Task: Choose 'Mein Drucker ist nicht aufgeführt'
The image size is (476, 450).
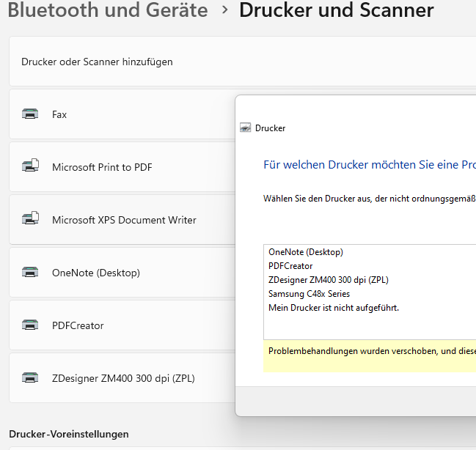Action: (334, 308)
